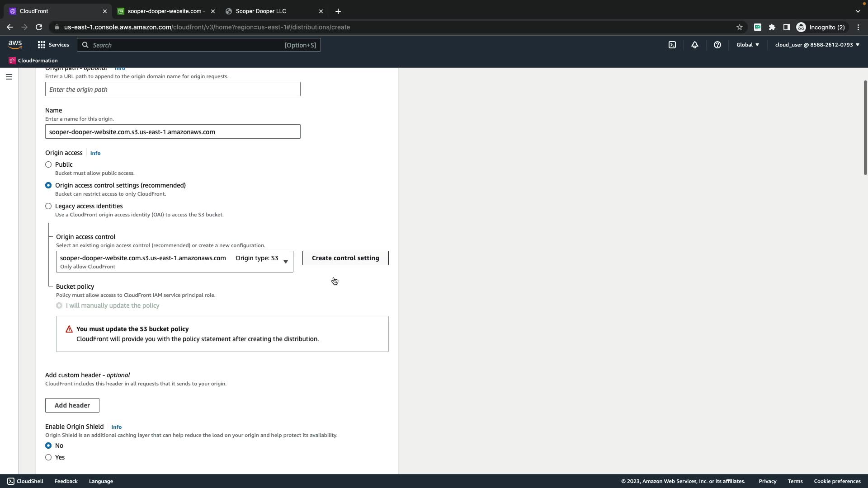Open AWS CloudShell icon in top bar
868x488 pixels.
point(672,45)
